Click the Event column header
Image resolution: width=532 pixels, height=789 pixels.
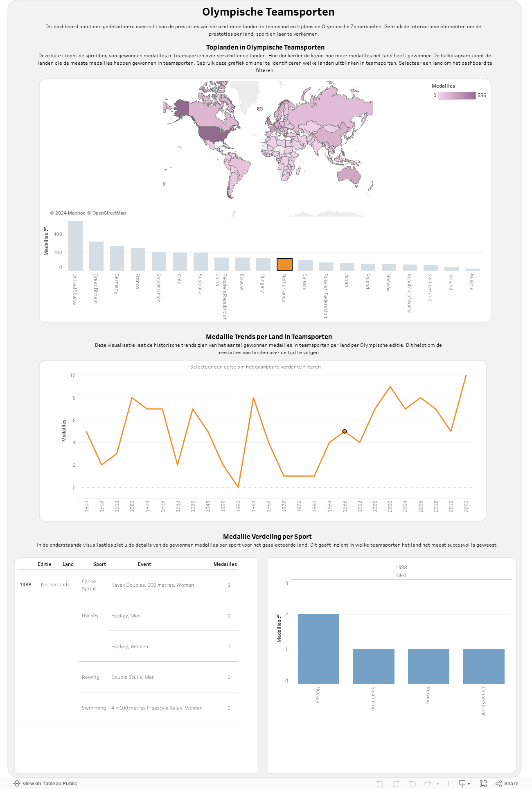tap(144, 564)
